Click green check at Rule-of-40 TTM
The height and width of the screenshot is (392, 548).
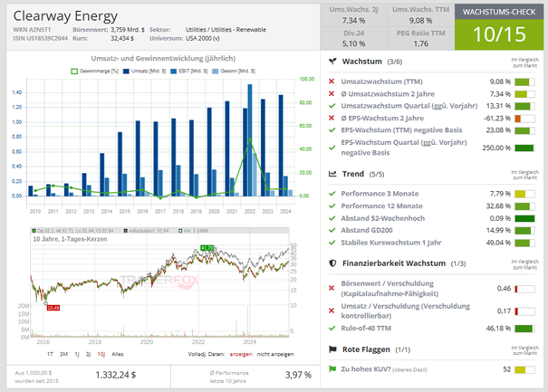point(332,328)
